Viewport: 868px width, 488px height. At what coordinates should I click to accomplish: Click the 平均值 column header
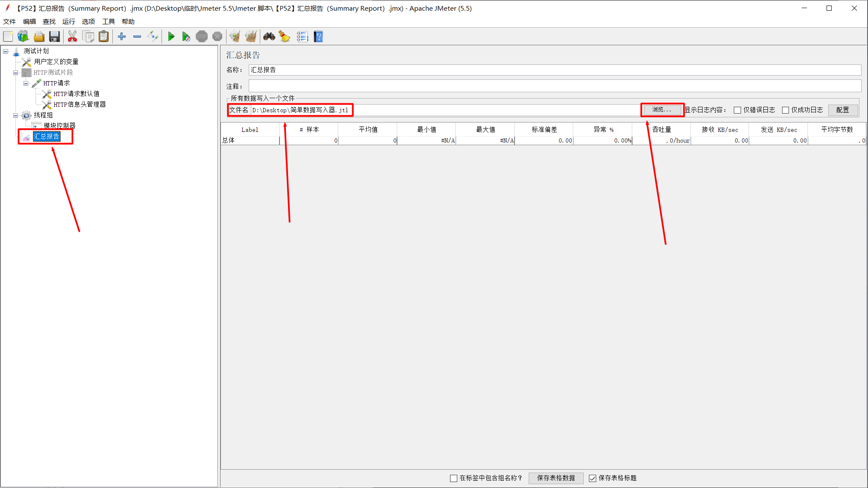(368, 129)
